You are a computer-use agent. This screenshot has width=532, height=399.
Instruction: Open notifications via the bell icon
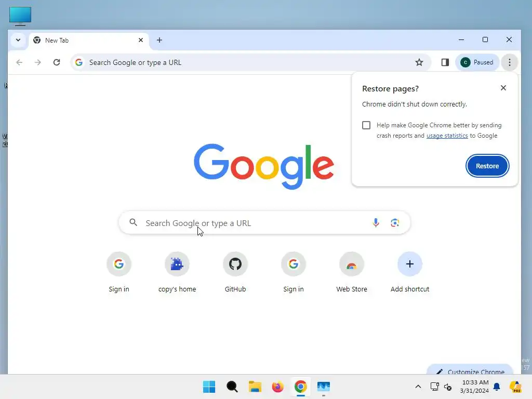click(x=497, y=387)
